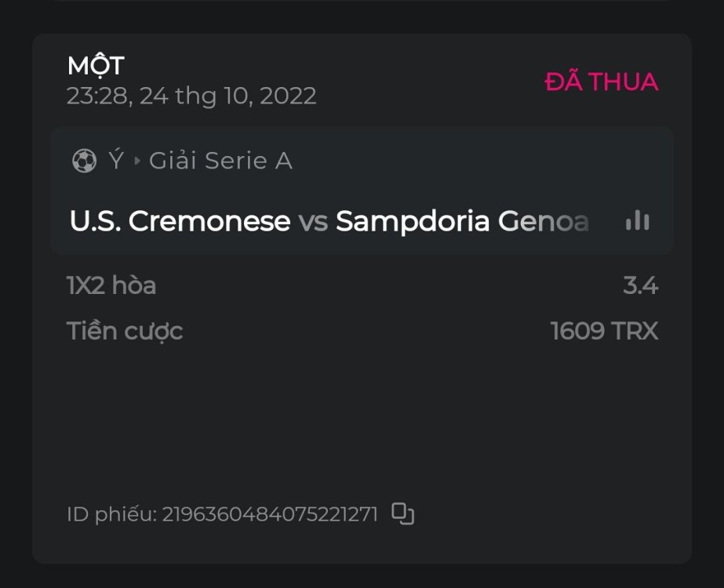Click the 3.4 odds value
724x588 pixels.
coord(640,286)
